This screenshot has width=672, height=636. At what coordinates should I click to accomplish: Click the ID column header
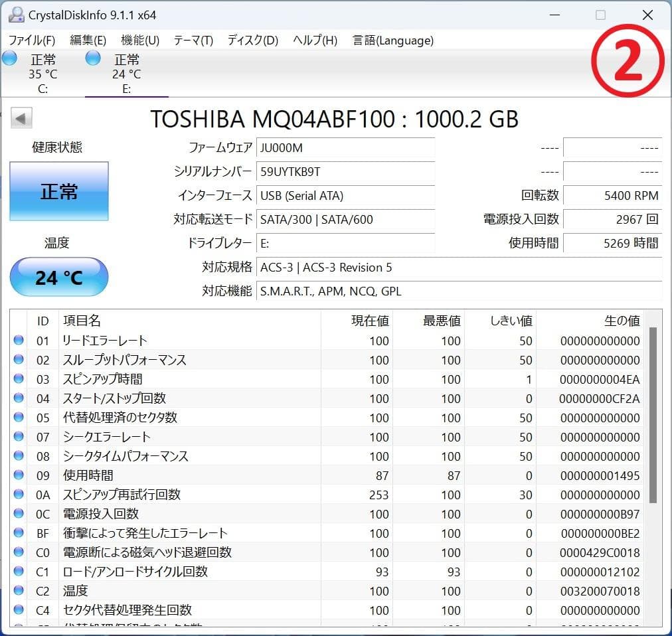pos(43,321)
